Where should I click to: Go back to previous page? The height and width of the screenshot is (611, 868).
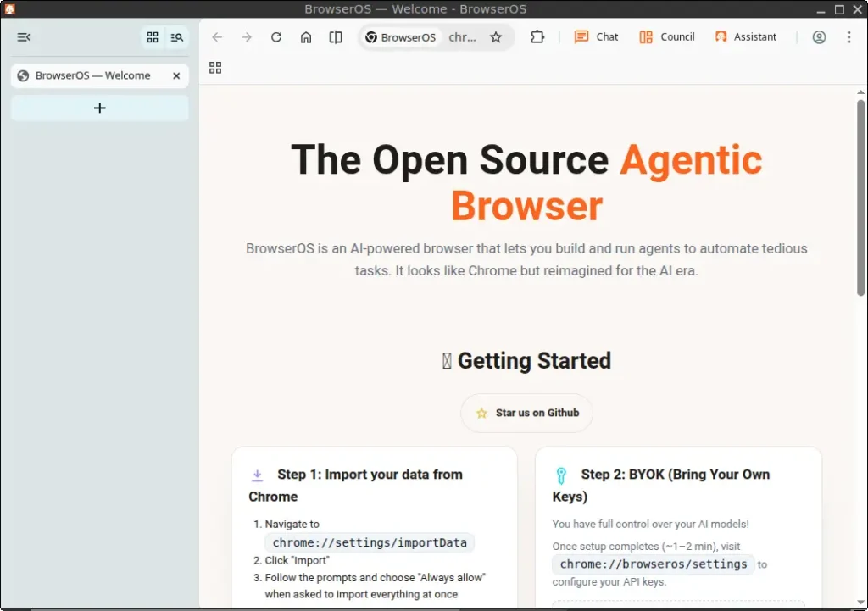tap(217, 37)
